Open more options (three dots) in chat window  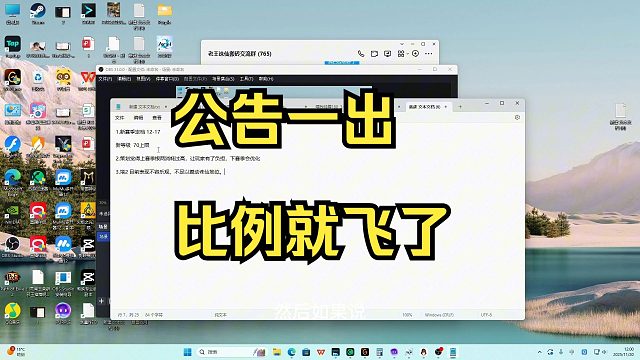point(429,53)
